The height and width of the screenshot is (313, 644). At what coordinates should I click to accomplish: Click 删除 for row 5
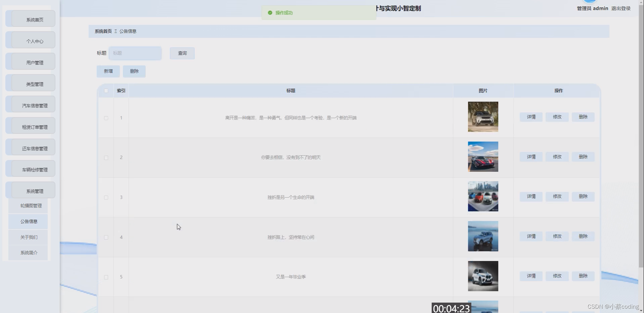pyautogui.click(x=583, y=276)
